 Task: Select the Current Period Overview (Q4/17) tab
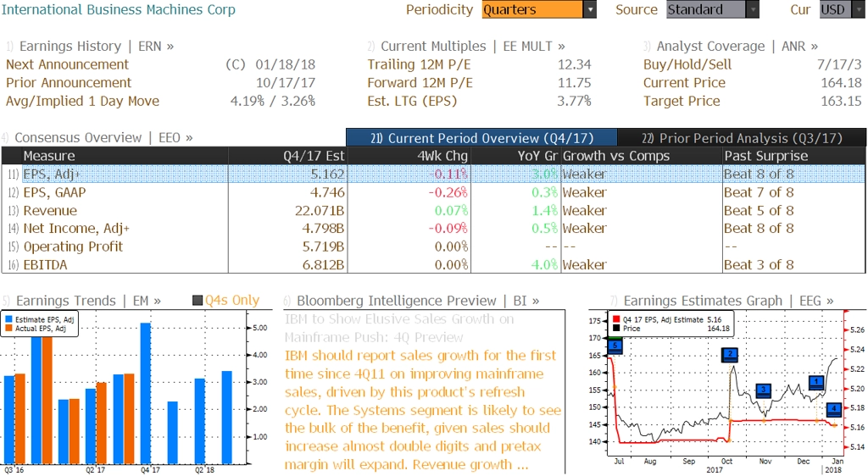click(x=481, y=138)
